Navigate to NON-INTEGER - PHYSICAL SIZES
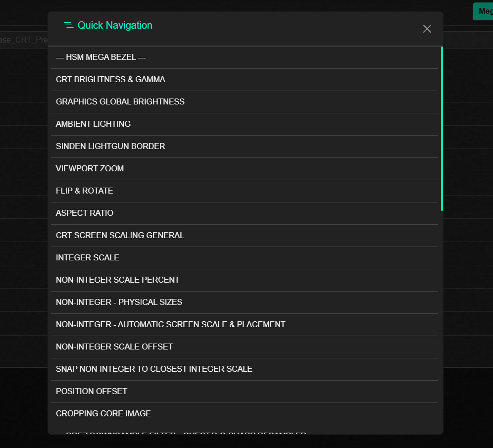 click(119, 302)
